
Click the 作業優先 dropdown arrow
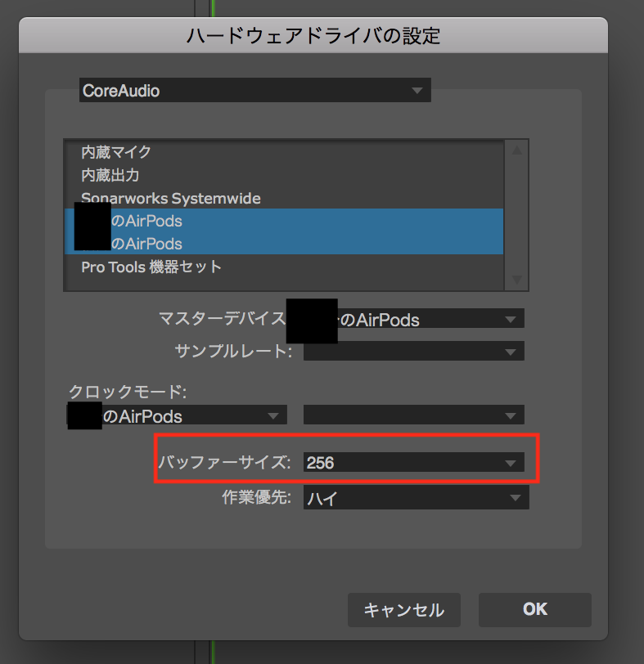pyautogui.click(x=514, y=497)
